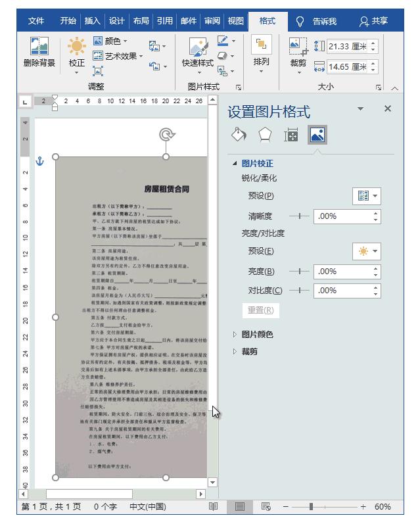The width and height of the screenshot is (420, 524).
Task: Click the Picture Layout icon
Action: (x=223, y=70)
